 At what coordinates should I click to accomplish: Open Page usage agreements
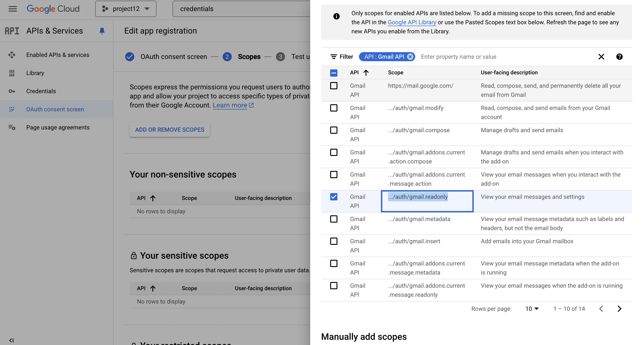[58, 127]
